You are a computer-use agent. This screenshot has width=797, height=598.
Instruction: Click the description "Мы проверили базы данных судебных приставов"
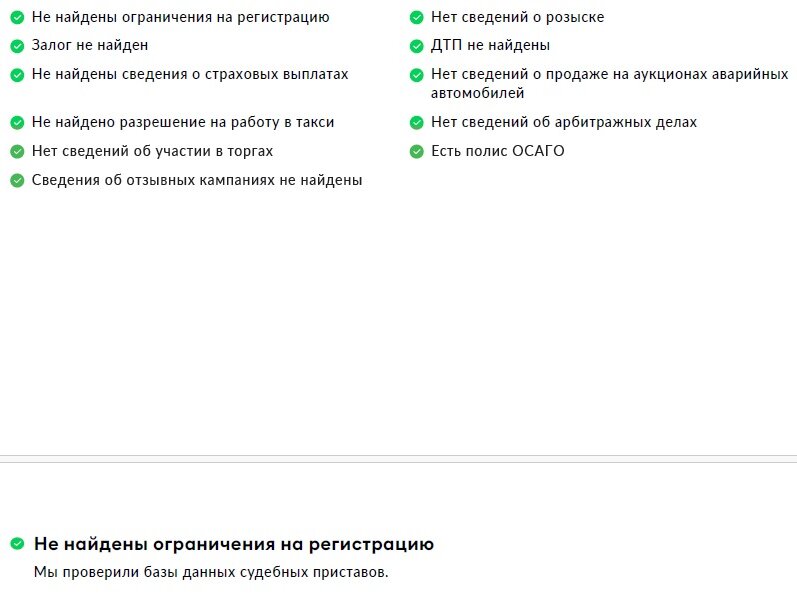[x=210, y=572]
